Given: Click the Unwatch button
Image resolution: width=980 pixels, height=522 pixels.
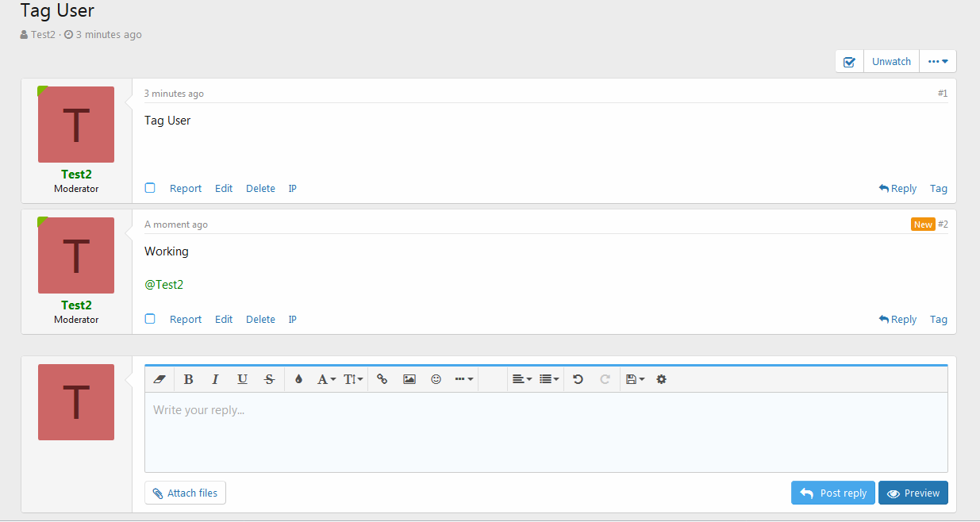Looking at the screenshot, I should 891,62.
